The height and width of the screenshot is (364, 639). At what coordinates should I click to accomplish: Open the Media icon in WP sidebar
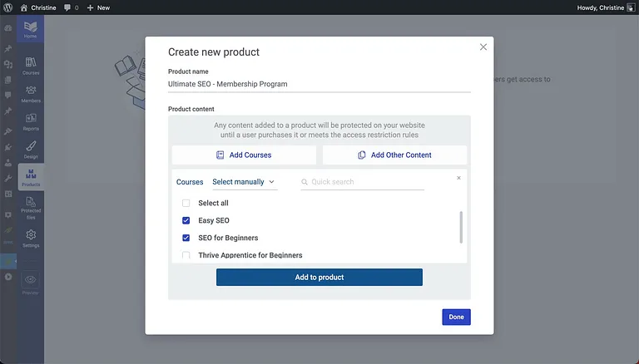(7, 64)
